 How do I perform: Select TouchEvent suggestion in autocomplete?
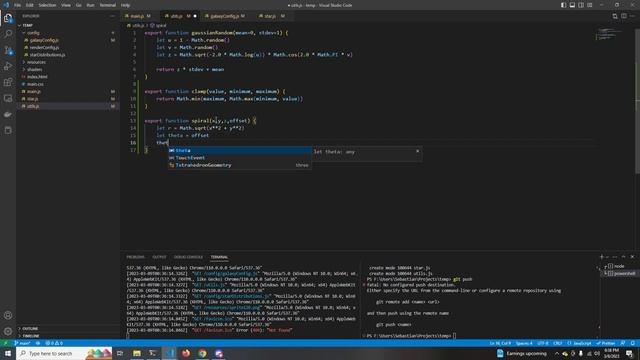coord(240,158)
